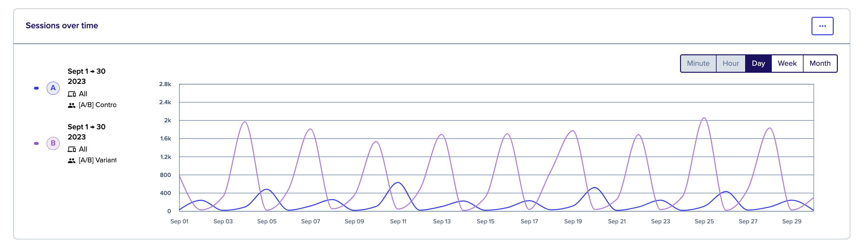The height and width of the screenshot is (251, 868).
Task: Click the circled B segment badge
Action: (53, 143)
